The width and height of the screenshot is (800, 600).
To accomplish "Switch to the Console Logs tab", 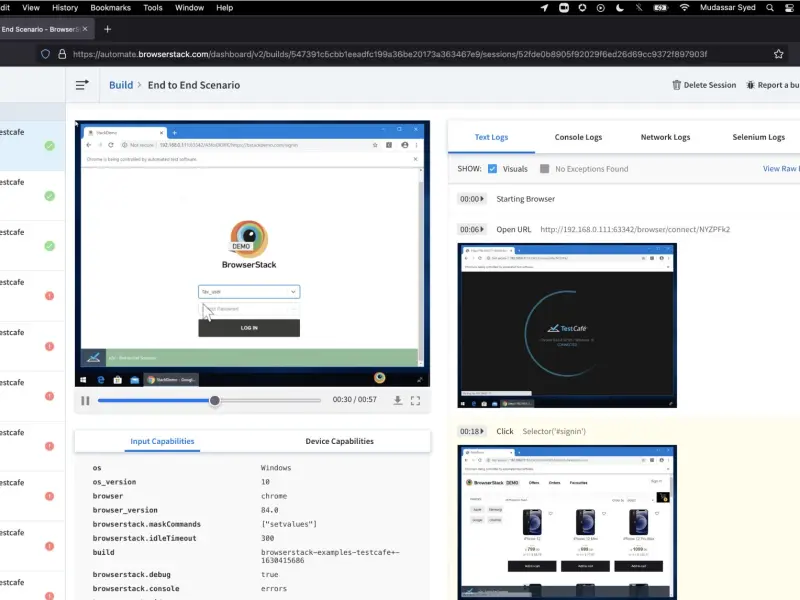I will pos(578,137).
